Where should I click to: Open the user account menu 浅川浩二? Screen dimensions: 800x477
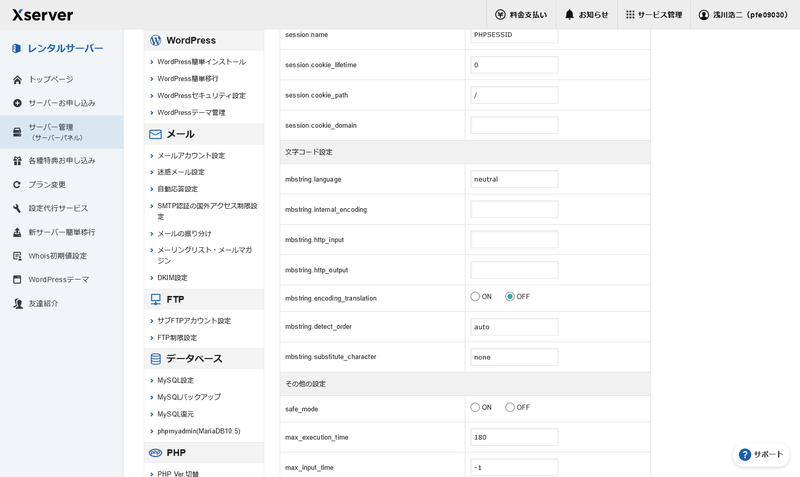(x=743, y=15)
